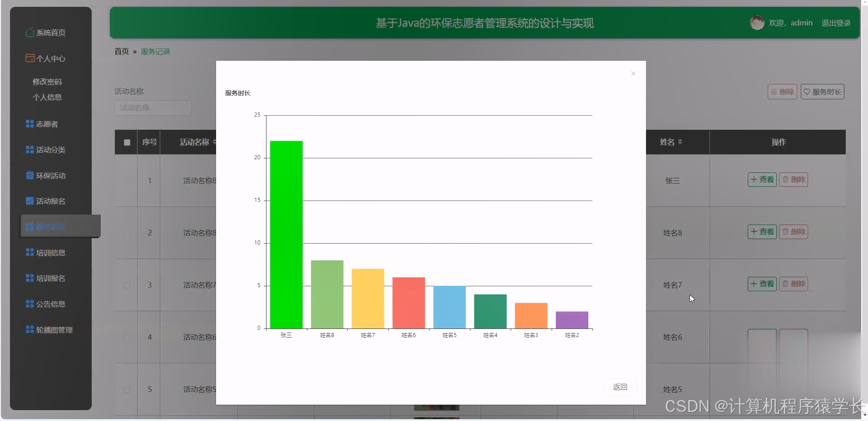Open the 系统首页 home page icon
The image size is (868, 421).
30,33
